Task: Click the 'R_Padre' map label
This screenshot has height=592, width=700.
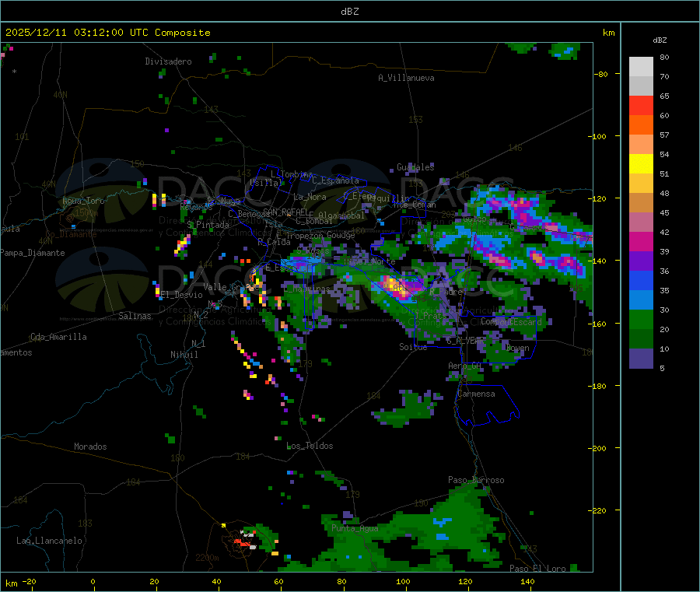Action: coord(446,292)
